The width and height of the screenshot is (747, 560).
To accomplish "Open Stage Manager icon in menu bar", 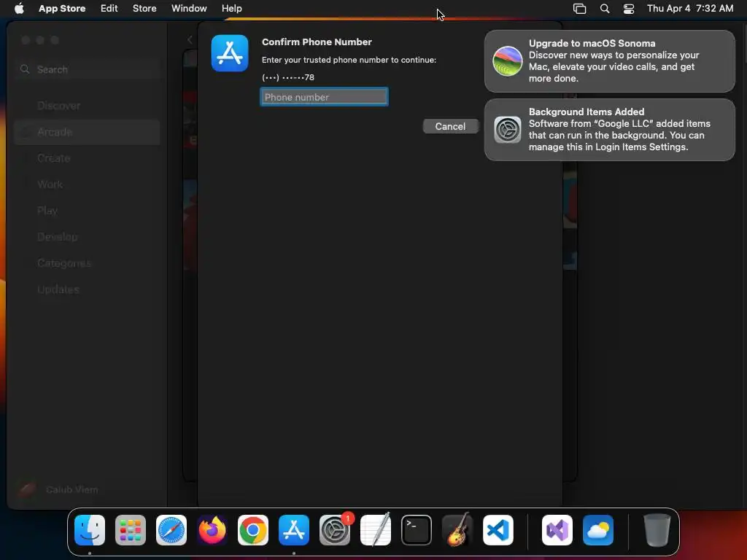I will 579,8.
